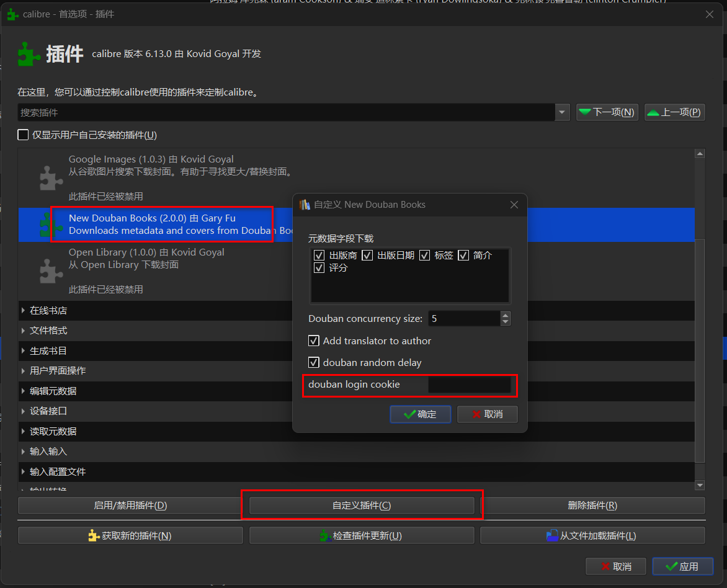Image resolution: width=727 pixels, height=588 pixels.
Task: Select the Google Images plugin row
Action: pyautogui.click(x=356, y=178)
